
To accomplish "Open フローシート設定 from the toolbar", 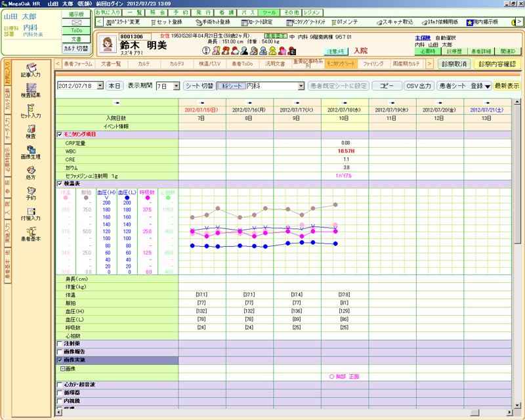I will point(257,22).
